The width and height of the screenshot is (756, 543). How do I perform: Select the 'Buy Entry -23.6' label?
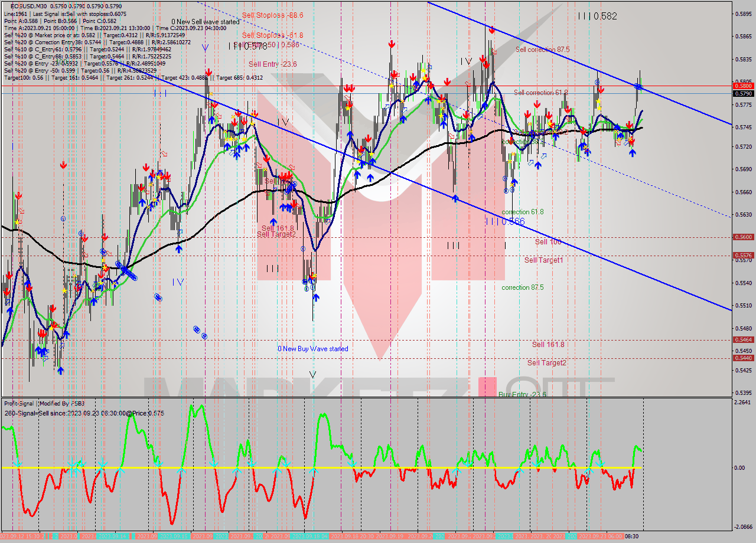pos(522,394)
